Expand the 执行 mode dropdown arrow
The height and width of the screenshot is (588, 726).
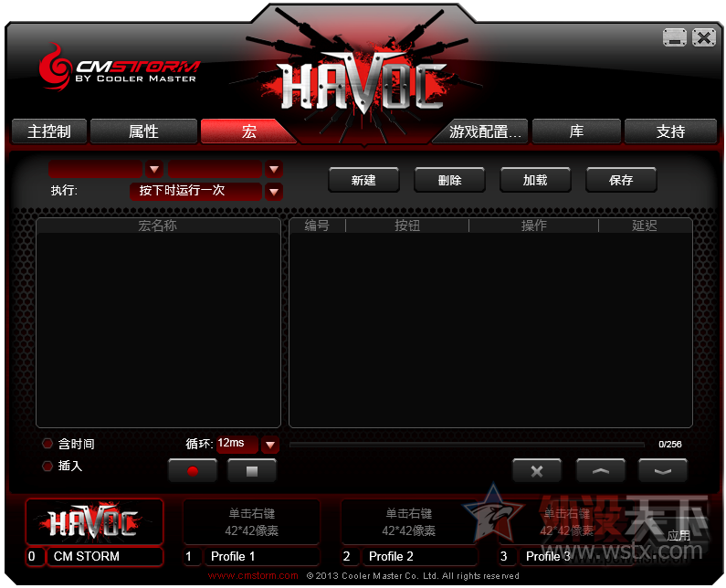(x=274, y=191)
